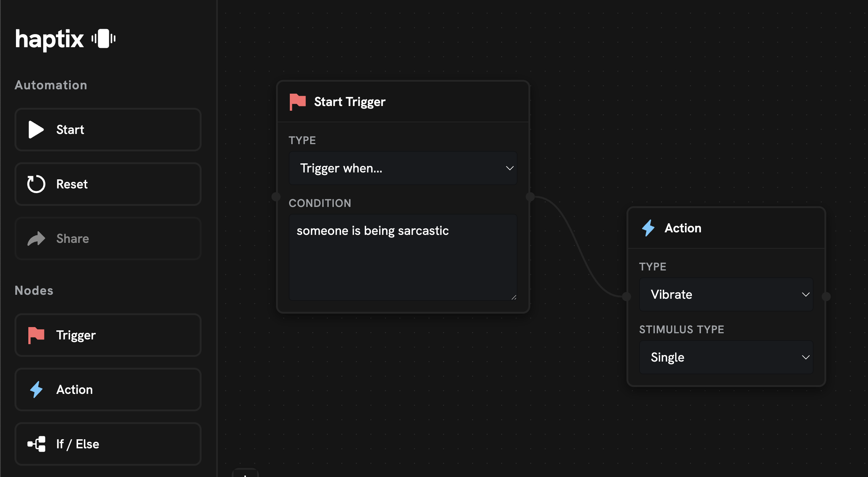Click the condition text field with sarcastic text
The image size is (868, 477).
pos(403,257)
